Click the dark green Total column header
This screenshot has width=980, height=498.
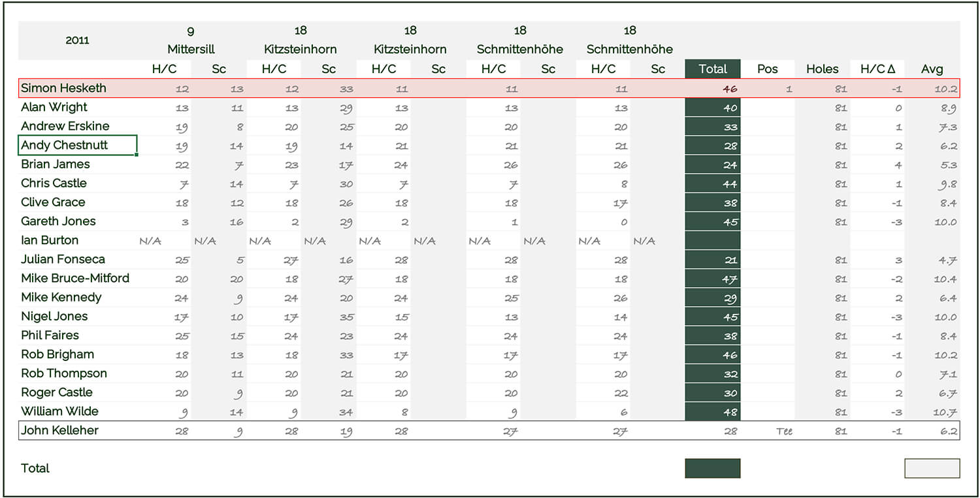713,69
